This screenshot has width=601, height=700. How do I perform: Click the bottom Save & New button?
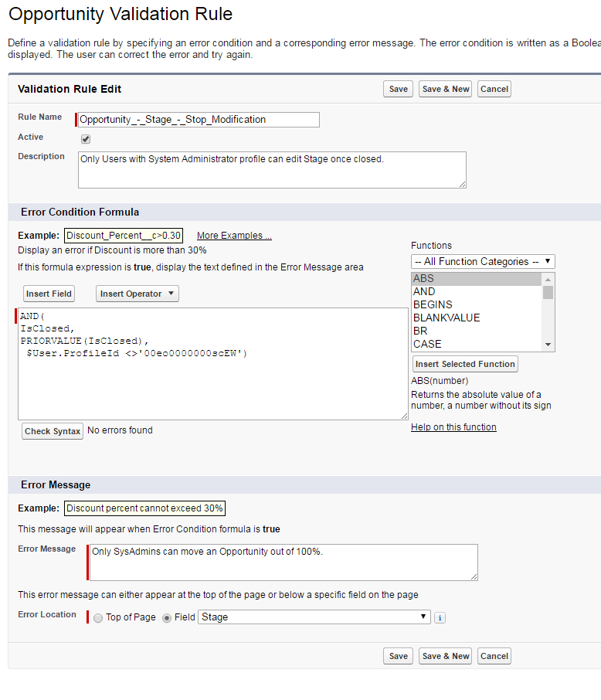[445, 656]
